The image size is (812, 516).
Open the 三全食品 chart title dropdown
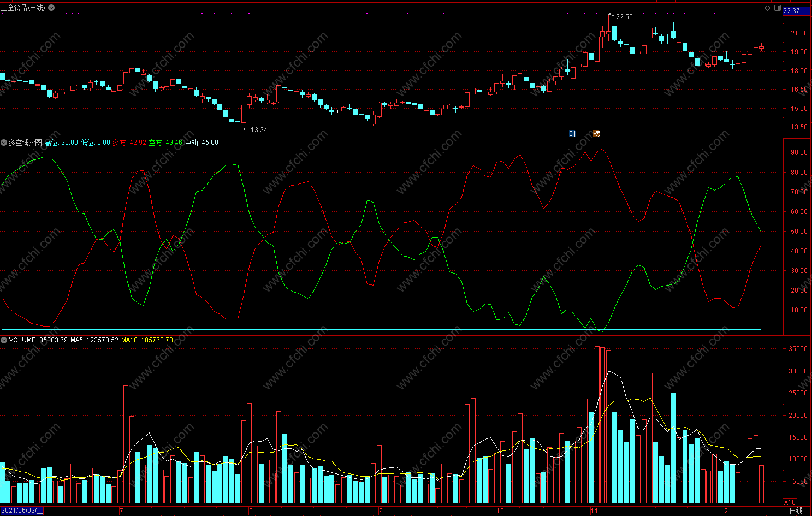[51, 8]
